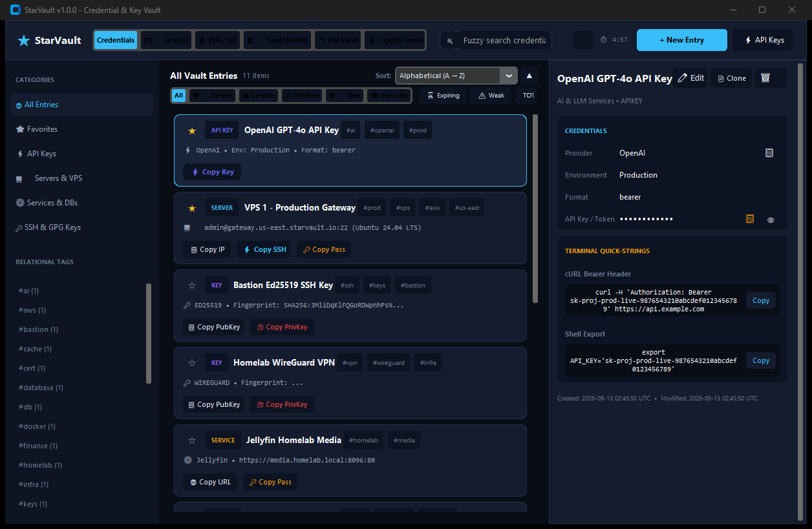Filter entries by Servers chip
Image resolution: width=812 pixels, height=529 pixels.
pos(212,96)
